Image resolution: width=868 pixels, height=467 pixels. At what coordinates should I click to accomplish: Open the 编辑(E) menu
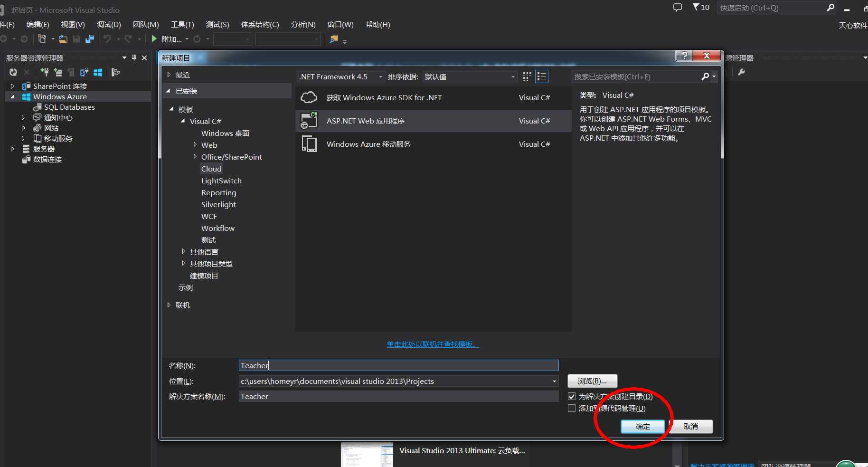tap(38, 24)
